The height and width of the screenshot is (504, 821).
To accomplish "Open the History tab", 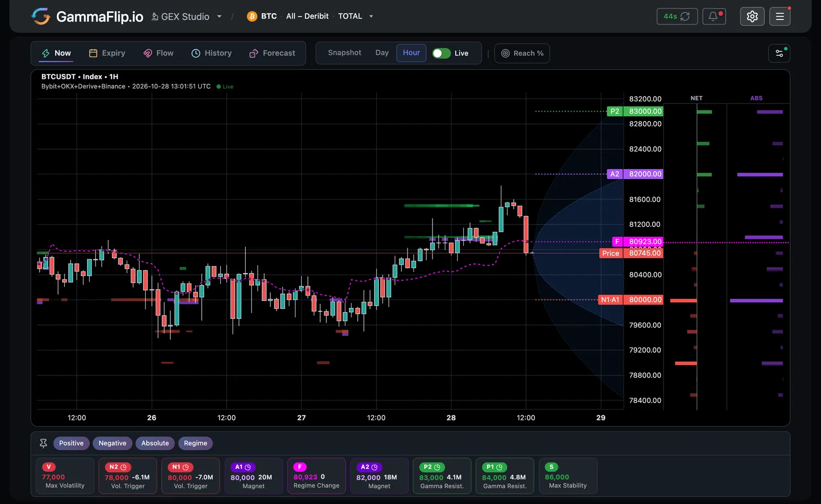I will pyautogui.click(x=211, y=53).
